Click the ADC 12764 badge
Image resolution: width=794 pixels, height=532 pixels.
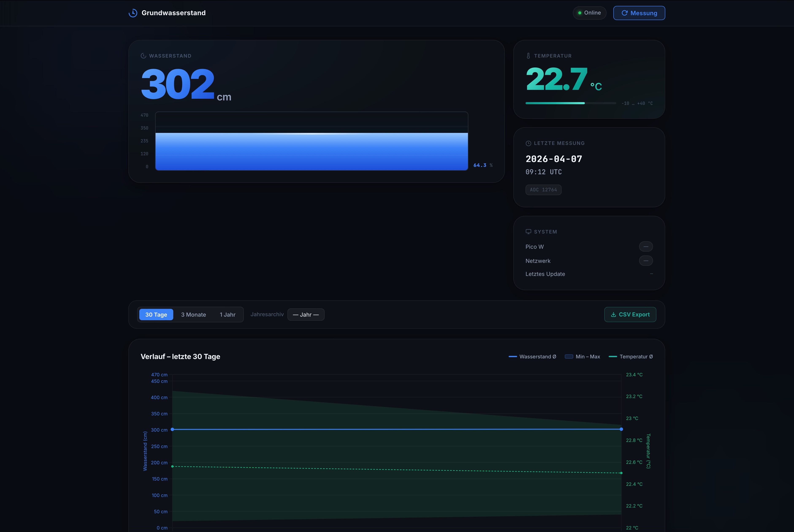(543, 190)
